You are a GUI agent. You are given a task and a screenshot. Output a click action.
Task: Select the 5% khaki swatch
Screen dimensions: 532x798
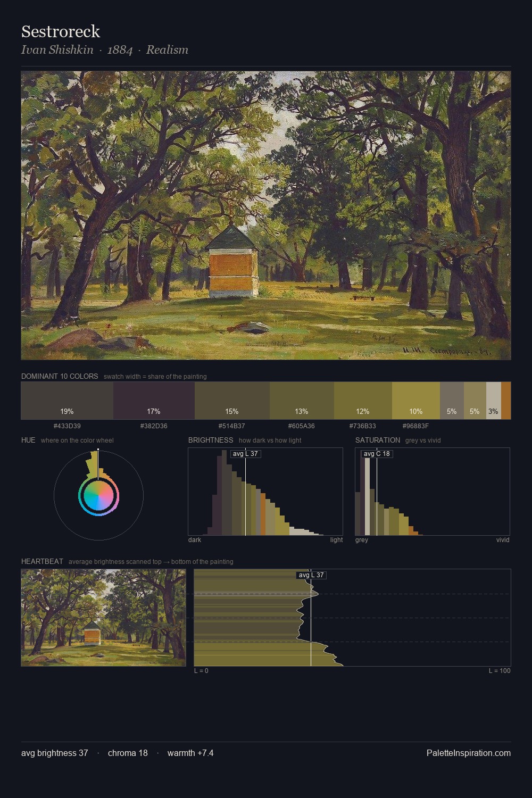(x=475, y=401)
